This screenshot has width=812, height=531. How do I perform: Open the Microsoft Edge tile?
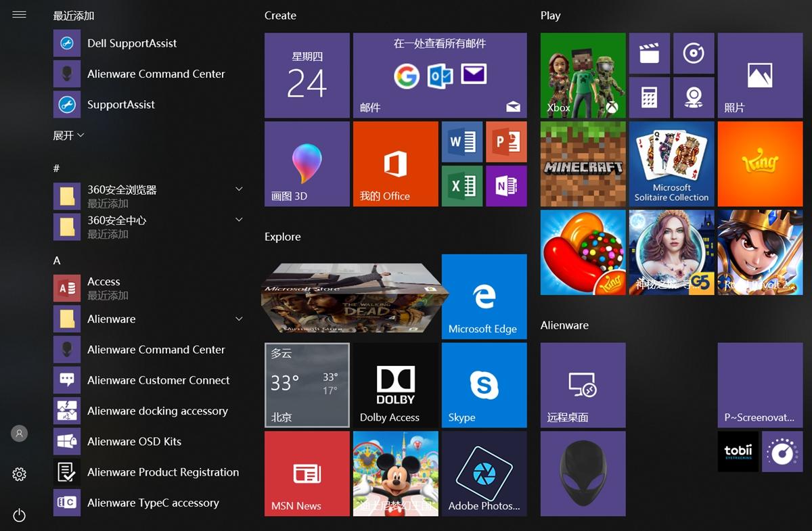tap(484, 296)
